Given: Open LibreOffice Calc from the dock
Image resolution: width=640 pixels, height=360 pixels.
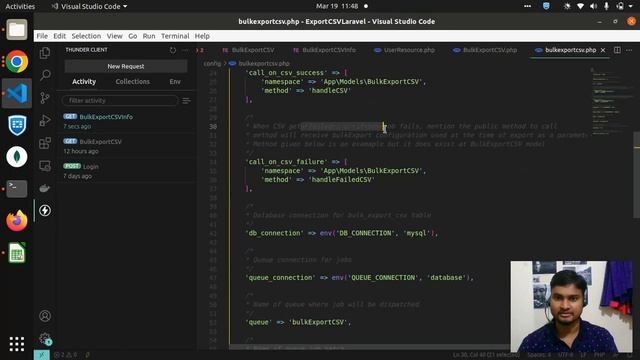Looking at the screenshot, I should [x=17, y=253].
